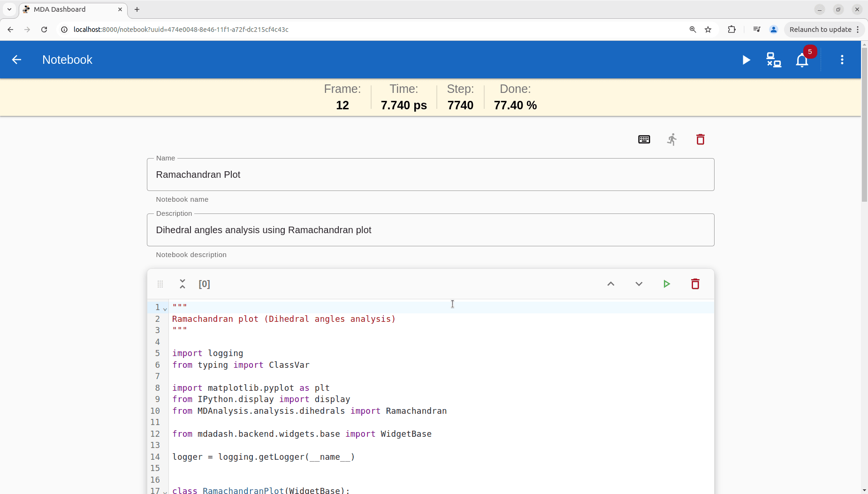Delete cell [0] with red trash icon
The height and width of the screenshot is (494, 868).
(x=695, y=284)
